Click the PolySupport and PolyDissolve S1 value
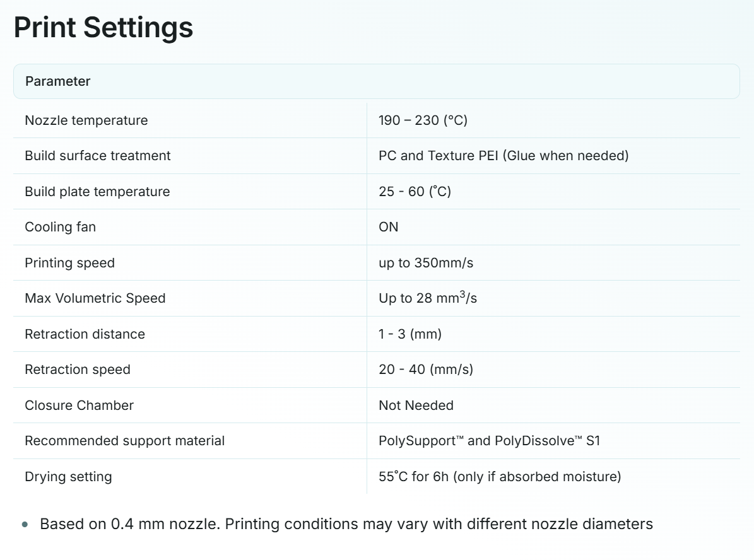This screenshot has width=754, height=560. [489, 441]
